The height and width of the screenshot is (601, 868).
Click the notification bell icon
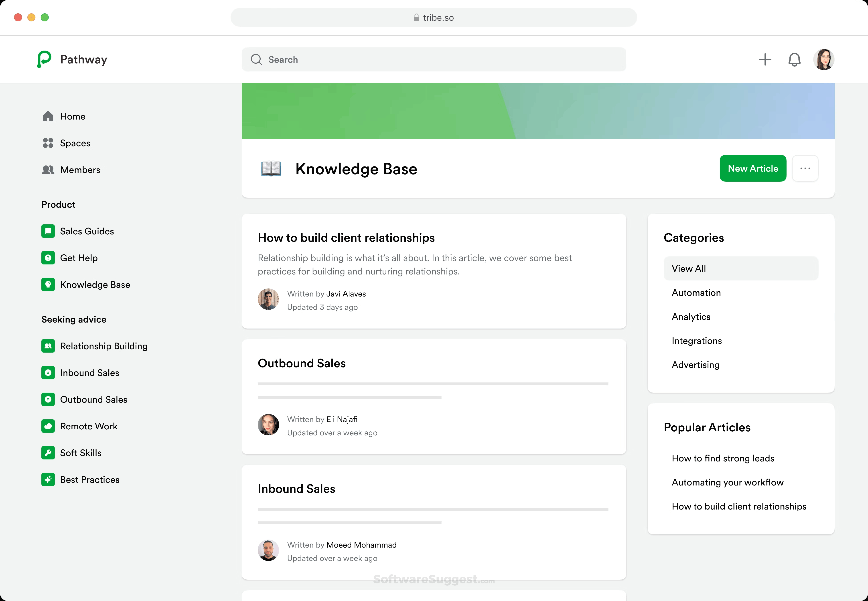coord(794,59)
